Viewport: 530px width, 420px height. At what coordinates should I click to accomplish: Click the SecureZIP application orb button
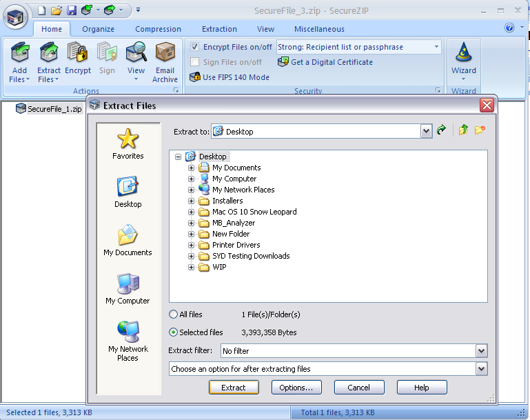[x=15, y=17]
